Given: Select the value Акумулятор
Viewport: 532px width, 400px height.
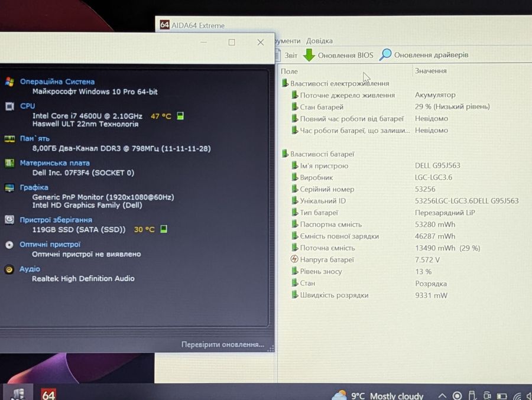Looking at the screenshot, I should coord(435,95).
